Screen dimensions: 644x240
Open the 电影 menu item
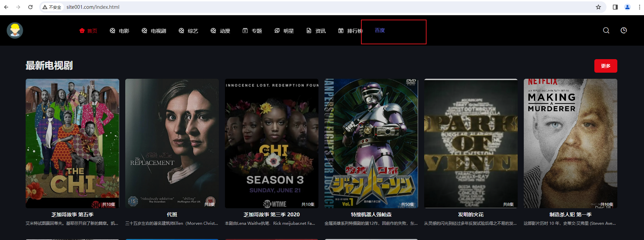pos(124,31)
